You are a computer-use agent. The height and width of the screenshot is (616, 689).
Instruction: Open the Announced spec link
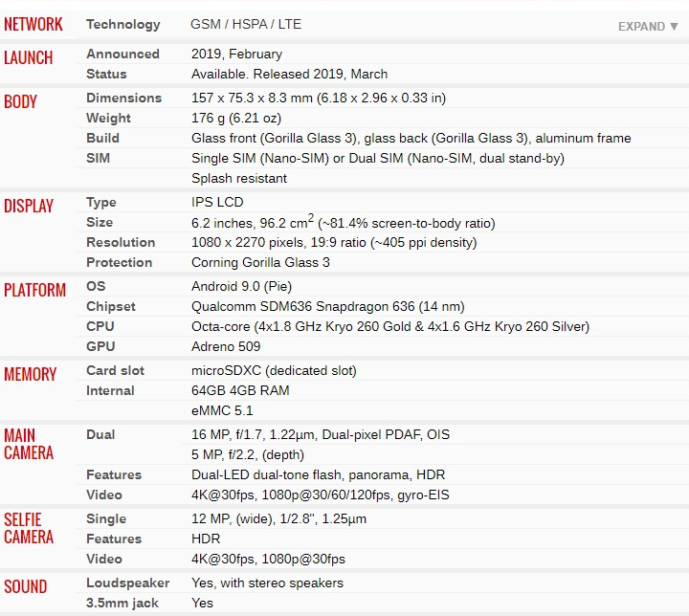coord(122,54)
